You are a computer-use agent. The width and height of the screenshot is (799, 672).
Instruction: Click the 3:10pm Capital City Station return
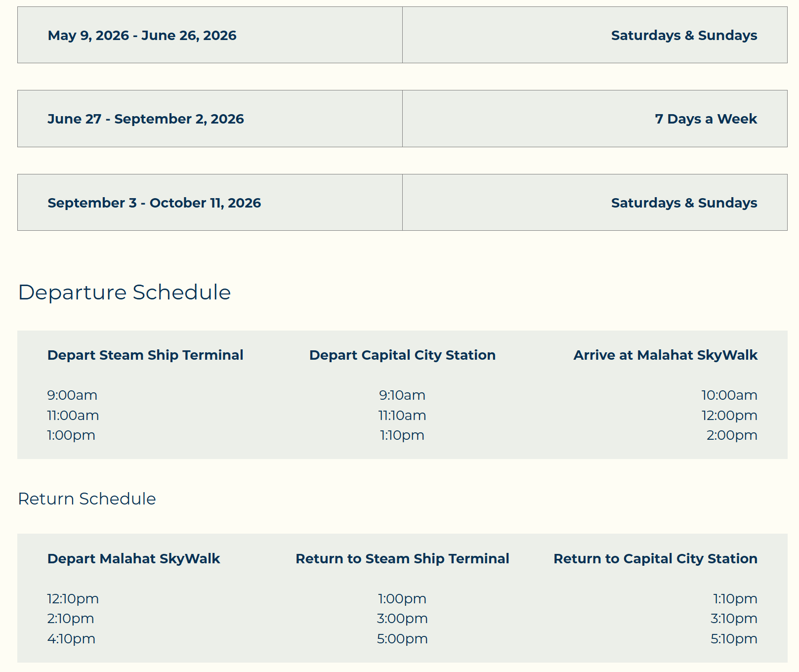point(734,619)
